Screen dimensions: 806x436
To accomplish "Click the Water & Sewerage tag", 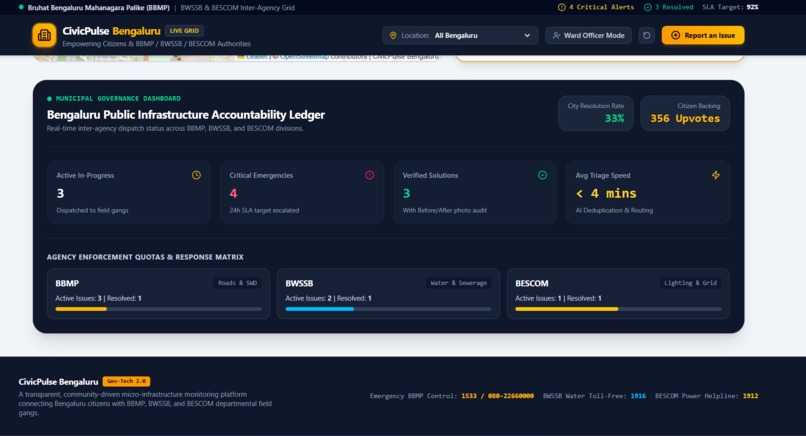I will [x=459, y=283].
